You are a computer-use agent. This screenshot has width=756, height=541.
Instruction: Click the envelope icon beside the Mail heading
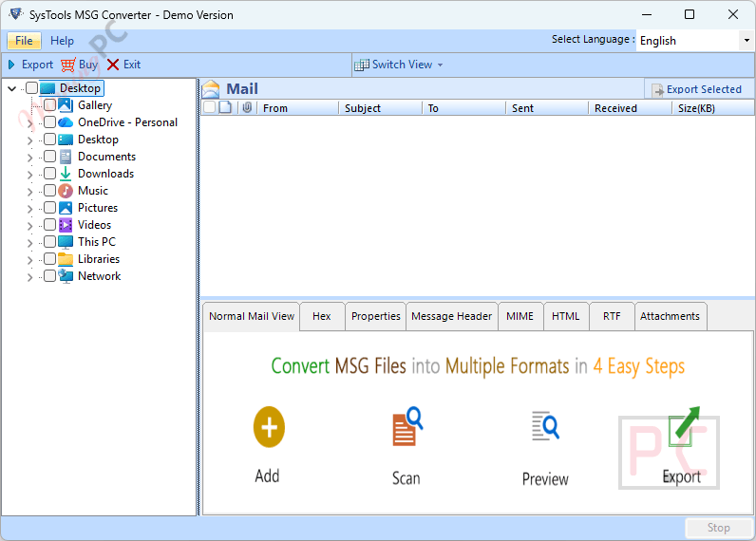pos(211,89)
